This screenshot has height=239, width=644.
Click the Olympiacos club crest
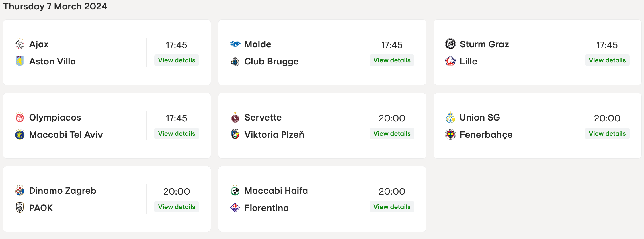[19, 117]
